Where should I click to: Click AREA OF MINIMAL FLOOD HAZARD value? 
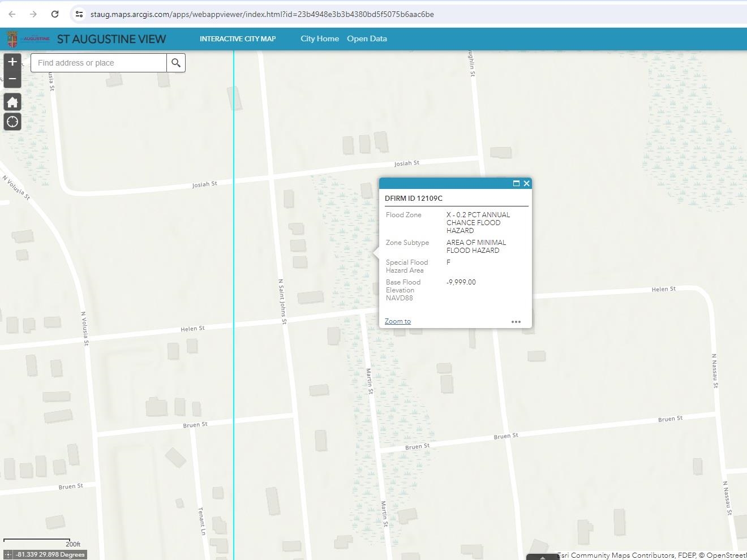tap(476, 247)
